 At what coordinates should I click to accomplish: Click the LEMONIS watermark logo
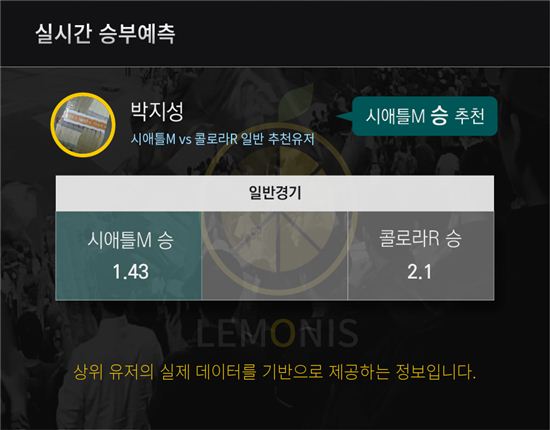pos(277,333)
